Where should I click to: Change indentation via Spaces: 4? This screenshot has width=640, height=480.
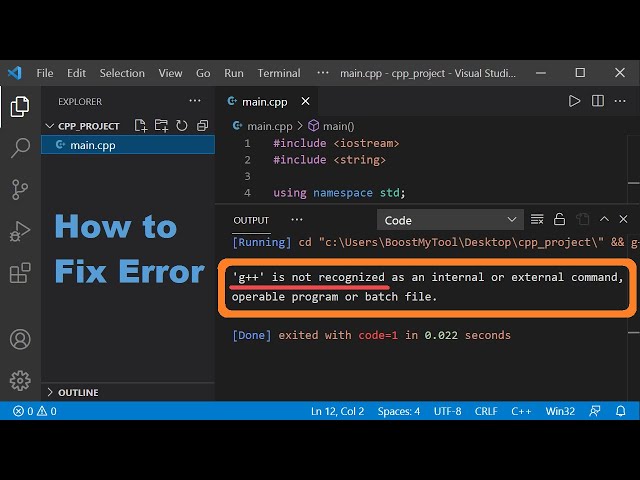click(398, 411)
